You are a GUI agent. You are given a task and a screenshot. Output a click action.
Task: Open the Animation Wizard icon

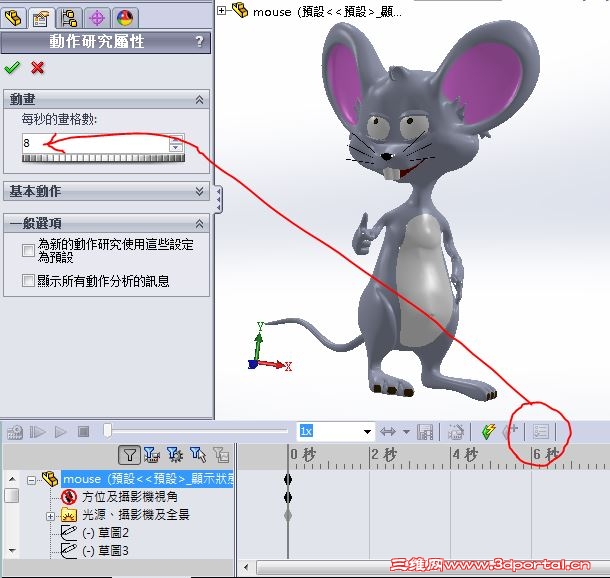[x=456, y=432]
